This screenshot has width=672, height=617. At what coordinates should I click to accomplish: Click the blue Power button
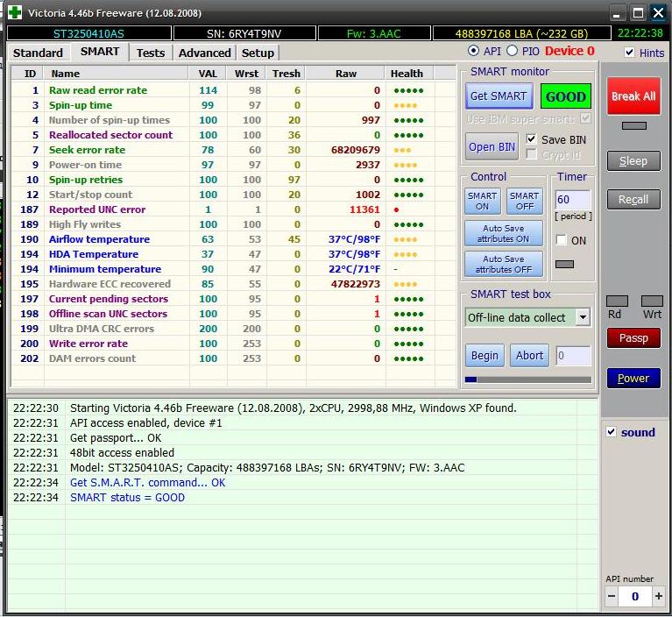tap(633, 378)
